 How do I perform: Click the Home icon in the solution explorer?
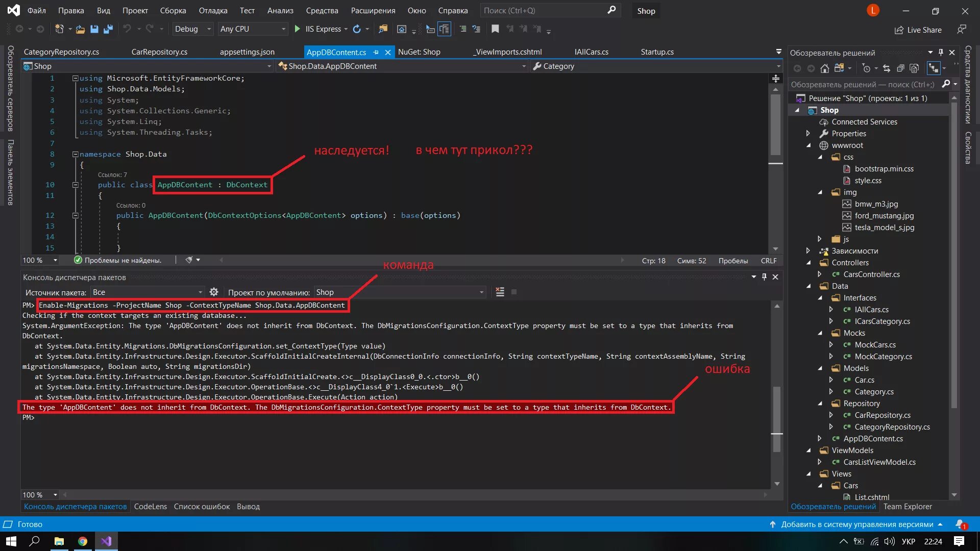(824, 68)
